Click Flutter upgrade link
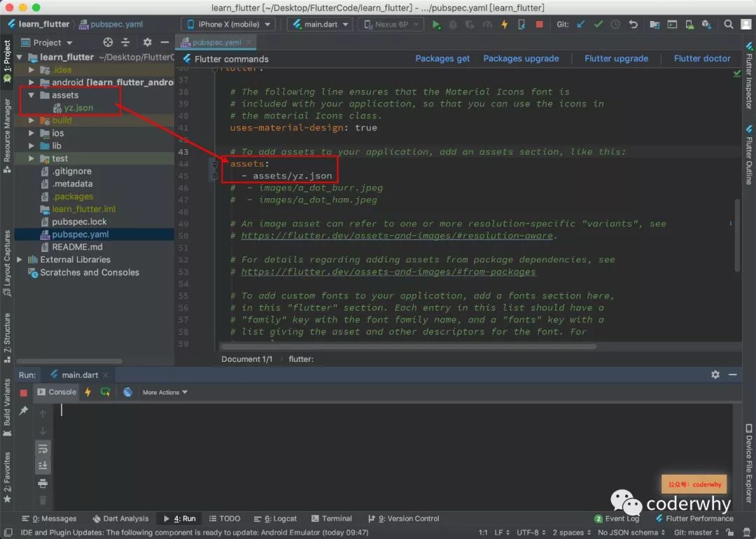The width and height of the screenshot is (756, 539). pos(616,58)
